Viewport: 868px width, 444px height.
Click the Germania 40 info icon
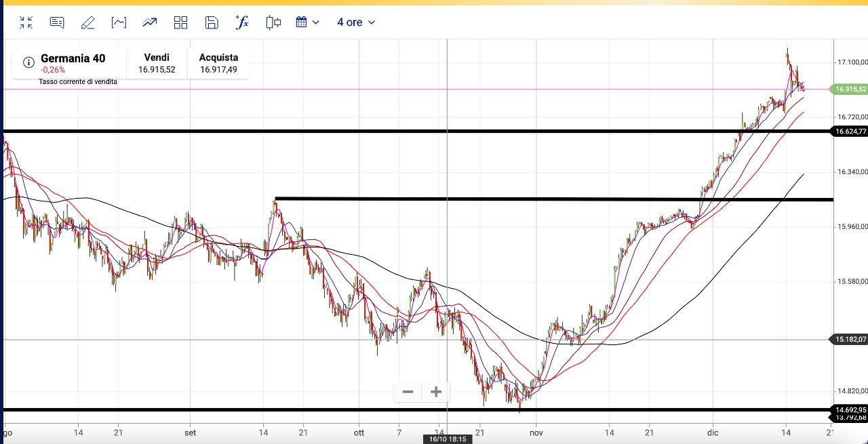tap(28, 62)
